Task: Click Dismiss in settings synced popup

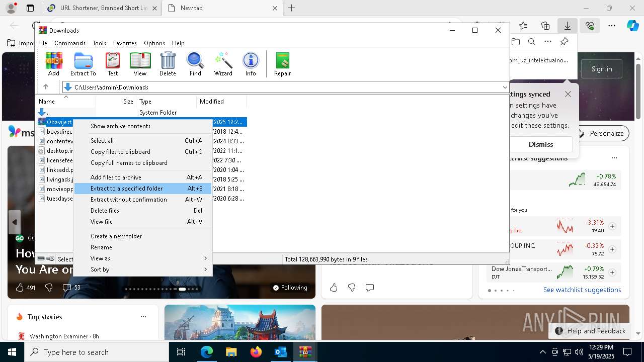Action: tap(541, 144)
